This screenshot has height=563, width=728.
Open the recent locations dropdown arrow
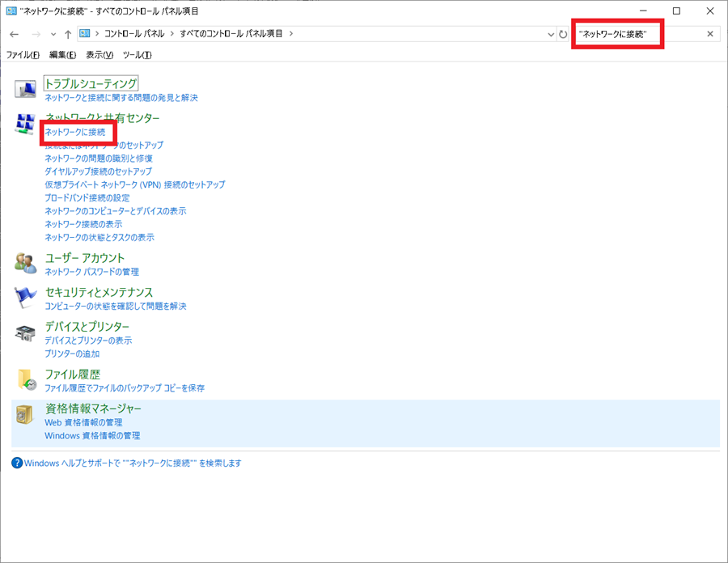pos(53,34)
